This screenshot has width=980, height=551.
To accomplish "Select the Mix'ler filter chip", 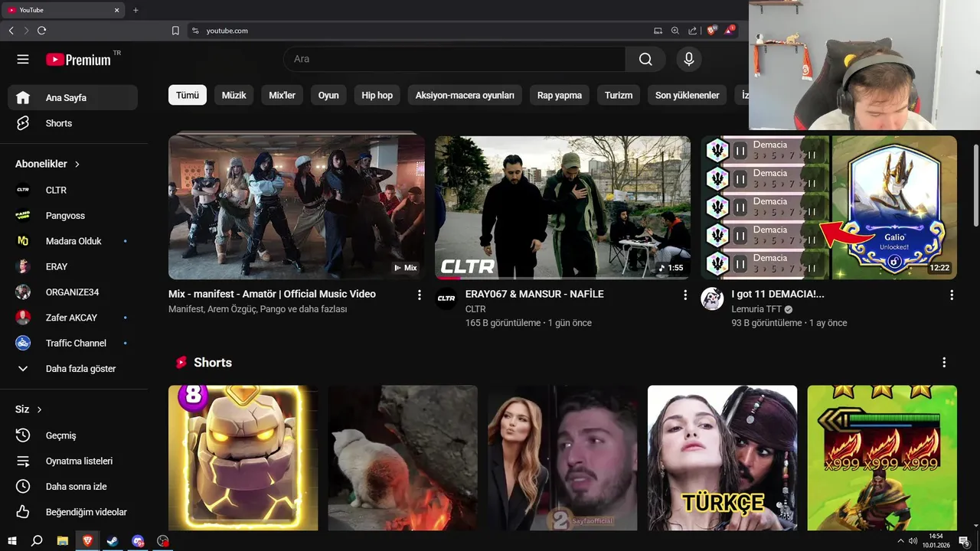I will [x=283, y=95].
